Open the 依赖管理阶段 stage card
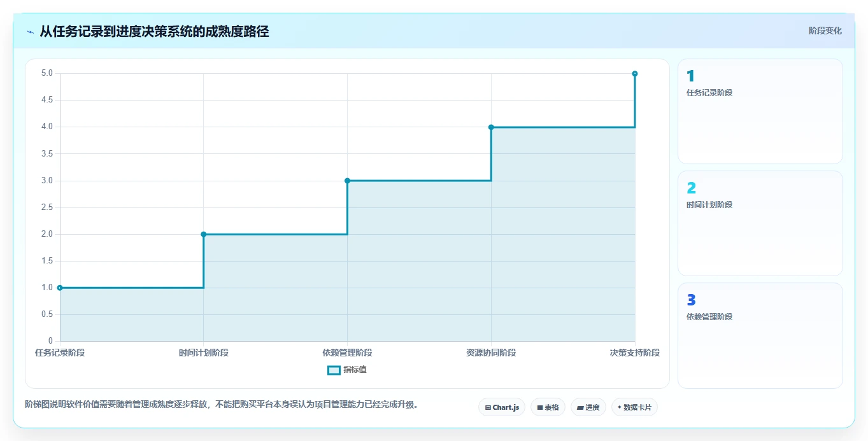Screen dimensions: 868x441 coord(760,335)
